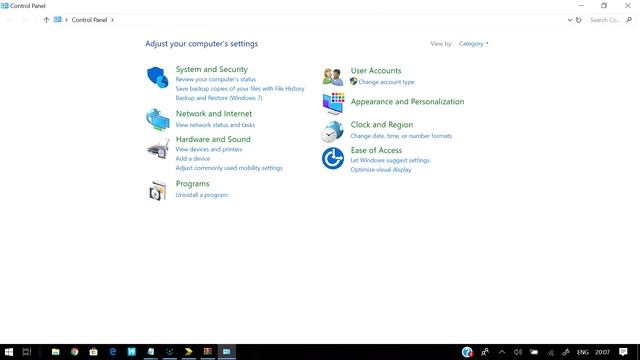Click the ENG language indicator
This screenshot has width=640, height=360.
pyautogui.click(x=582, y=352)
